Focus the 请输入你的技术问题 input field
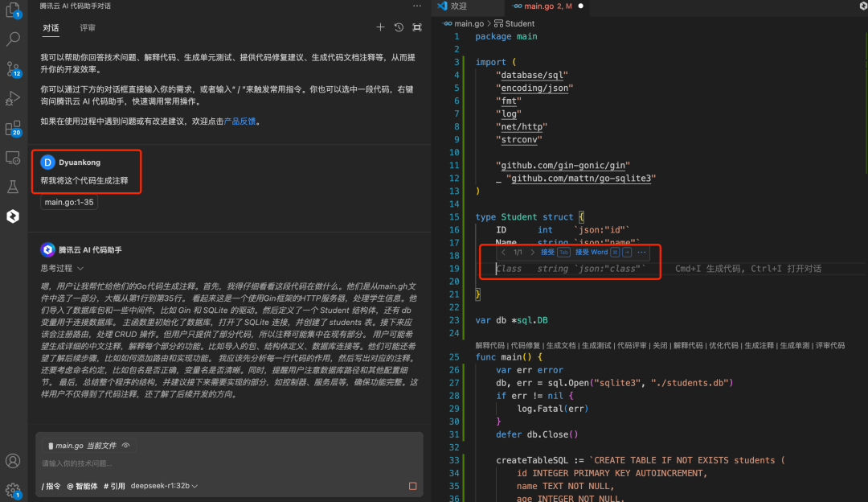The height and width of the screenshot is (502, 868). (x=228, y=463)
